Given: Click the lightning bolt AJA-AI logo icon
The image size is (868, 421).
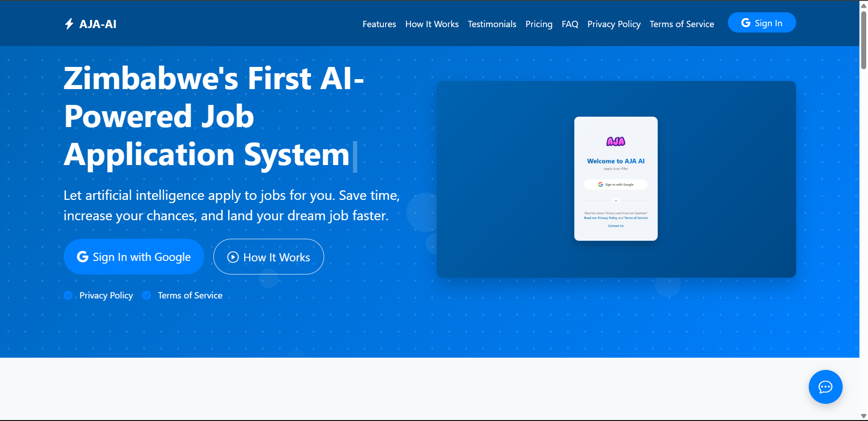Looking at the screenshot, I should pos(69,24).
